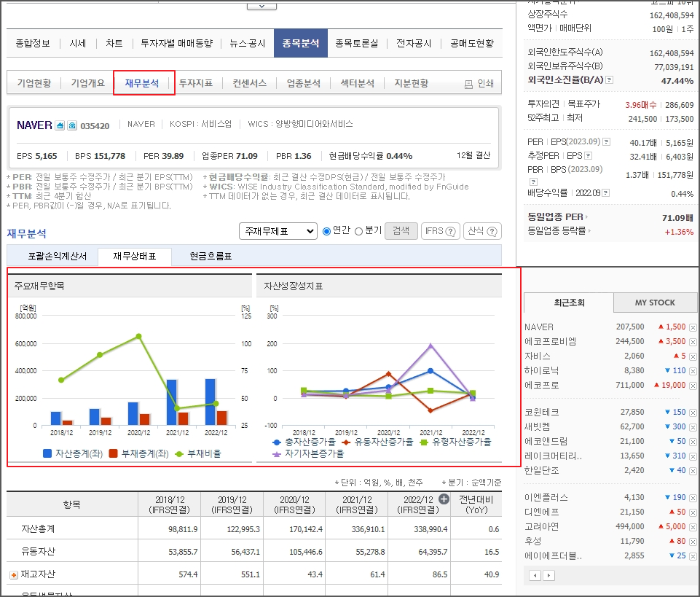Screen dimensions: 700x597
Task: Remove 에코프로비엠 from recent list with x icon
Action: (x=693, y=342)
